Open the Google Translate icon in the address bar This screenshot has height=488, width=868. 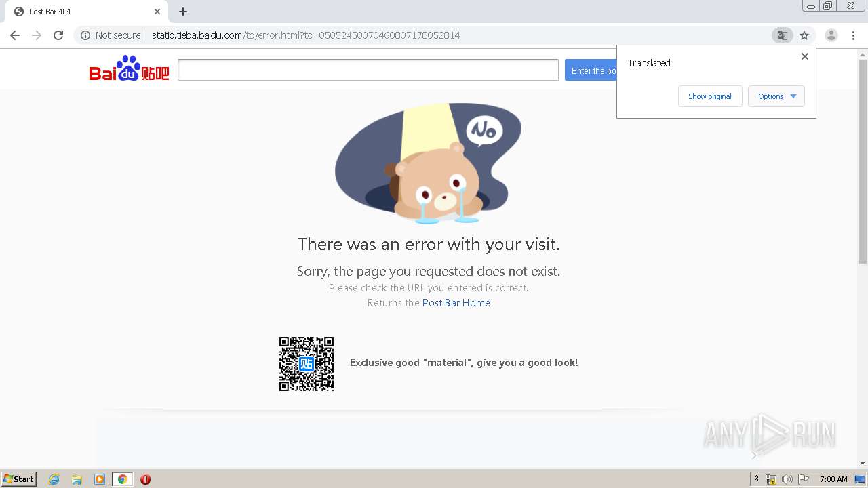(x=782, y=35)
